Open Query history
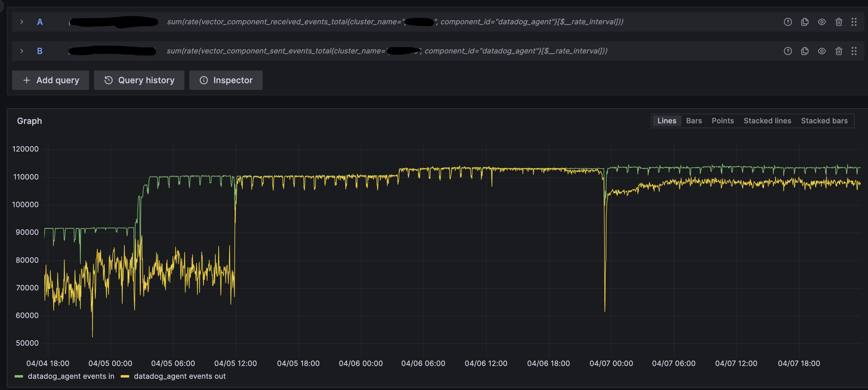868x390 pixels. pos(139,80)
